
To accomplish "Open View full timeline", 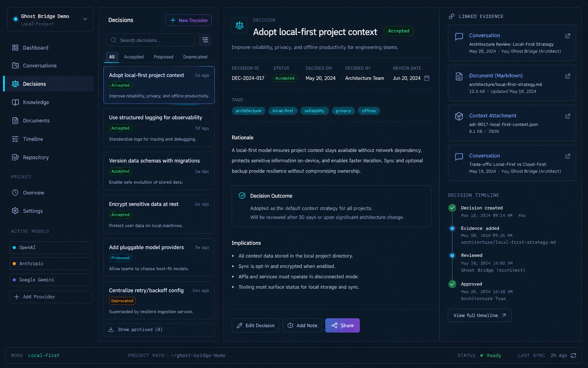I will (x=480, y=315).
